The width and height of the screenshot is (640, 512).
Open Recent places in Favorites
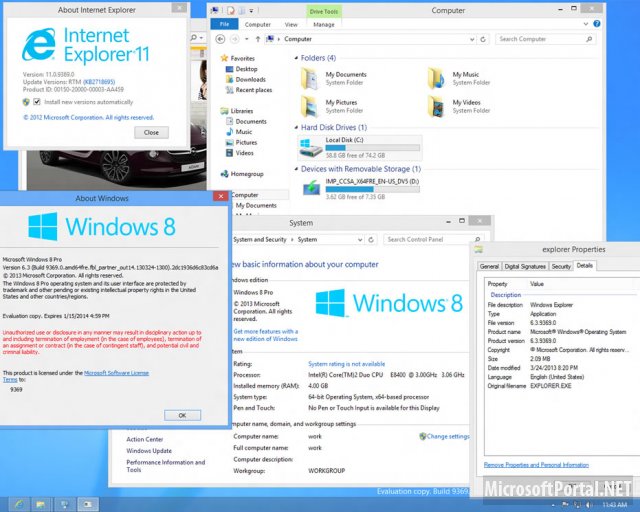click(253, 90)
